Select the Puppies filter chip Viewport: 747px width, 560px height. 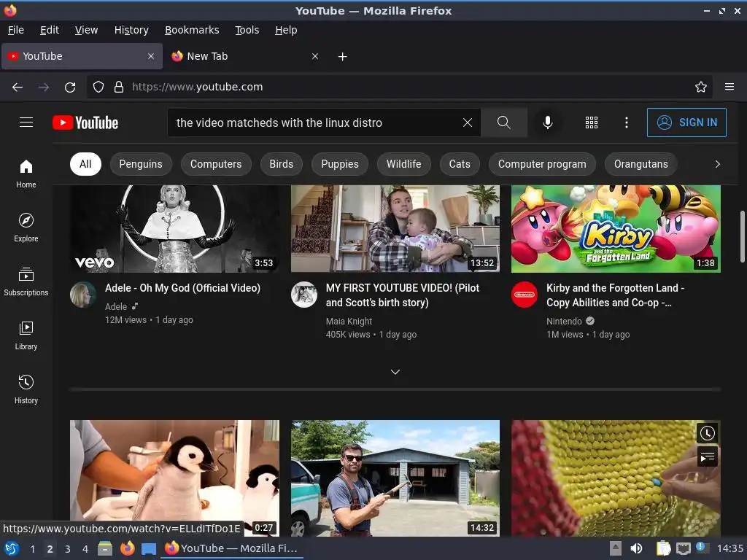tap(340, 164)
